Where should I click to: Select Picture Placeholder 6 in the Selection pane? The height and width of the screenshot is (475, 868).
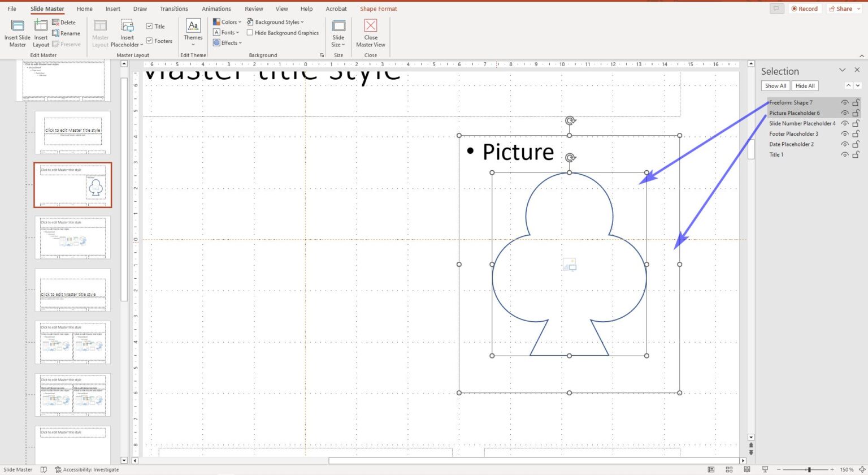click(794, 113)
